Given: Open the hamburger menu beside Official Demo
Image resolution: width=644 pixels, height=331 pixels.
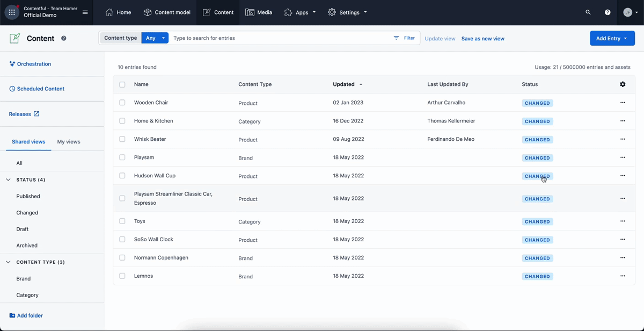Looking at the screenshot, I should [x=85, y=12].
